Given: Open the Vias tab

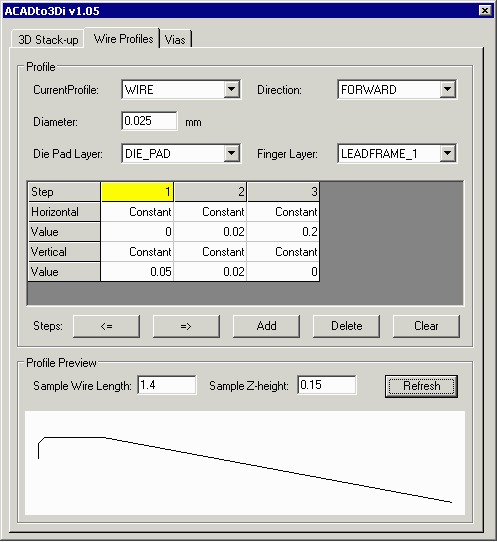Looking at the screenshot, I should tap(175, 39).
